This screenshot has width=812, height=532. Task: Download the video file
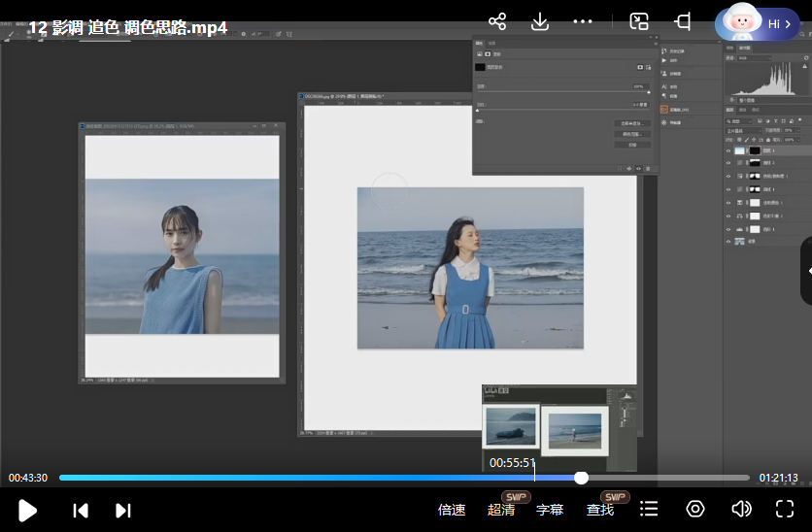pos(540,22)
